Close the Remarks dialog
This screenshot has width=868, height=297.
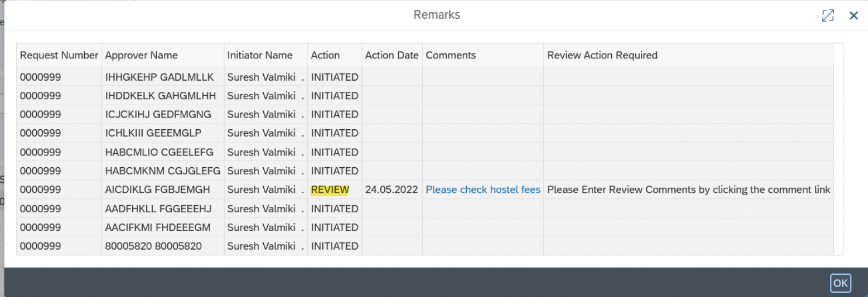(x=853, y=16)
